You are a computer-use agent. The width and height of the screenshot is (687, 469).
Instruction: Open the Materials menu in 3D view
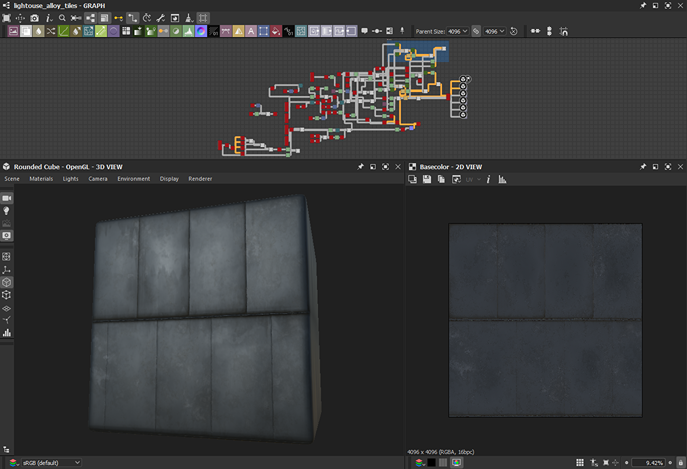(x=41, y=179)
